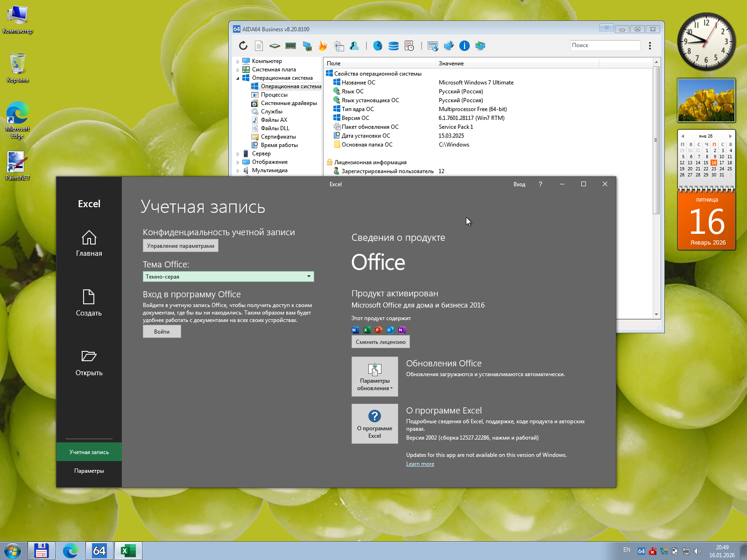Open Параметры обновления dropdown button
The height and width of the screenshot is (560, 747).
coord(374,377)
